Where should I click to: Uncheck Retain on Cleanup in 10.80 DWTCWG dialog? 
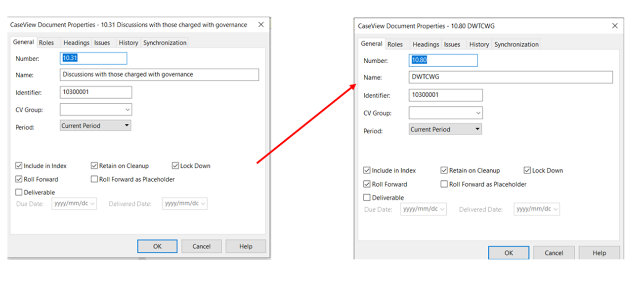[444, 170]
